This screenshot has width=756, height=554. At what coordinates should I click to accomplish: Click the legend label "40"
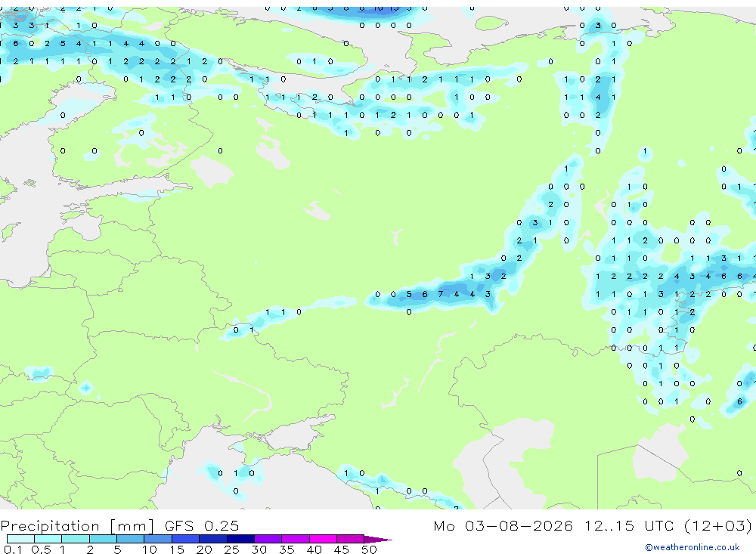pyautogui.click(x=314, y=549)
